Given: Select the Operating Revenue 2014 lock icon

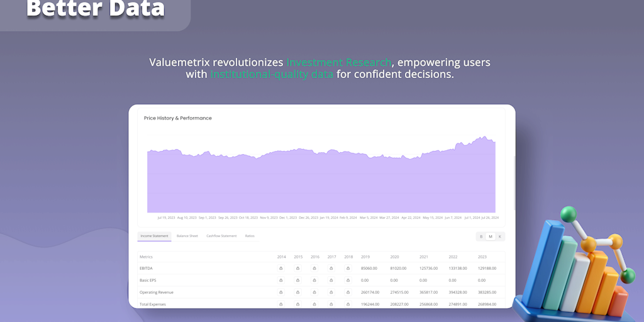Looking at the screenshot, I should point(281,292).
